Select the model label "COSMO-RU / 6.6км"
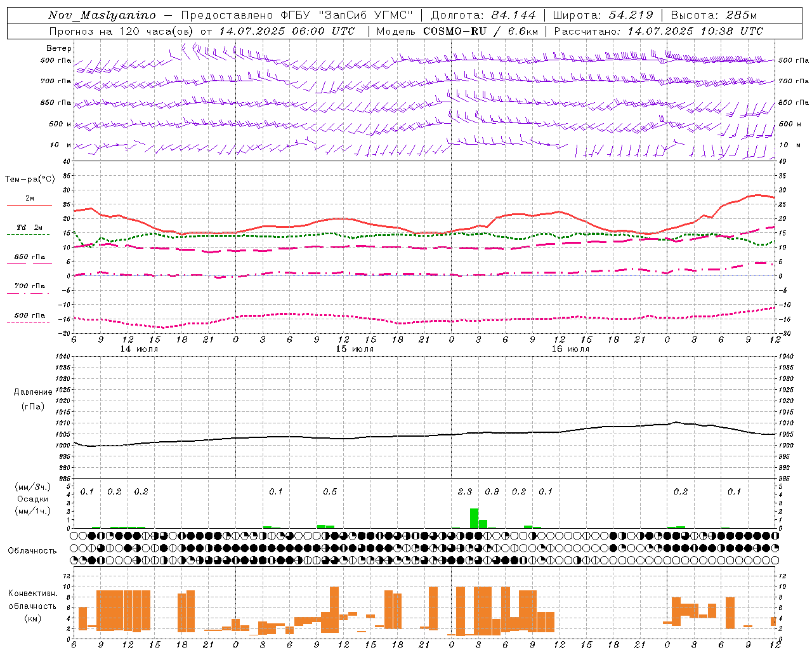 click(481, 31)
